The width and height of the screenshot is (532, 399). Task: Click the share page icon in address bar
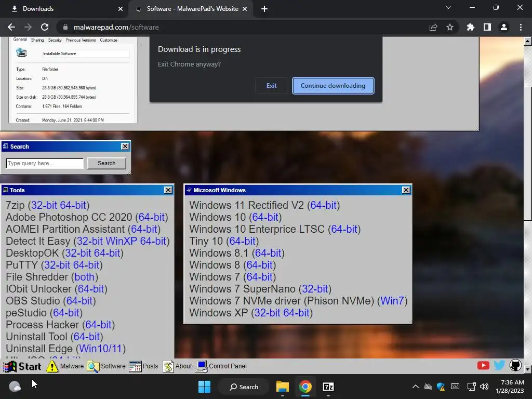[433, 27]
